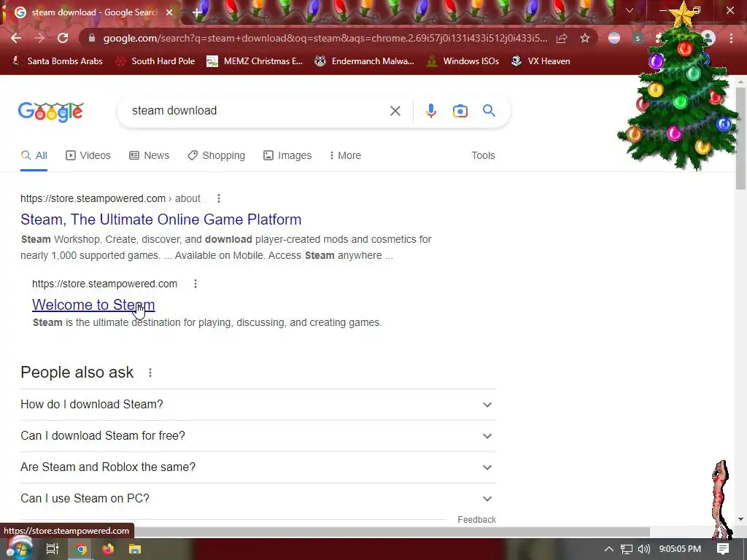747x560 pixels.
Task: Start voice search with microphone
Action: coord(430,111)
